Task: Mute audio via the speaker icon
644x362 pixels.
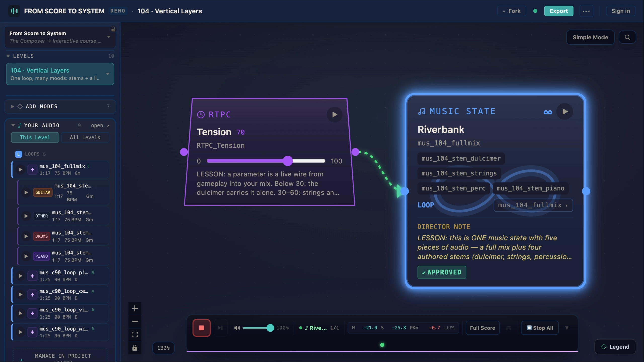Action: click(237, 328)
